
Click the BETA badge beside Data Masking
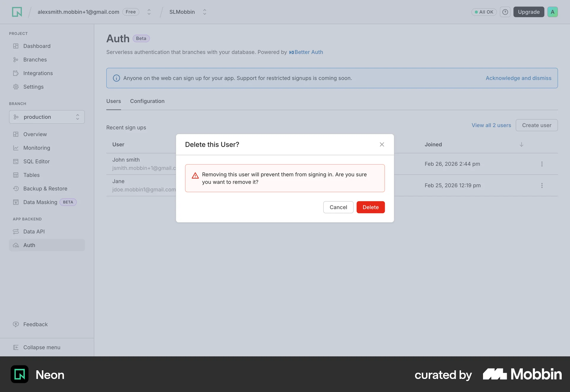(x=68, y=202)
